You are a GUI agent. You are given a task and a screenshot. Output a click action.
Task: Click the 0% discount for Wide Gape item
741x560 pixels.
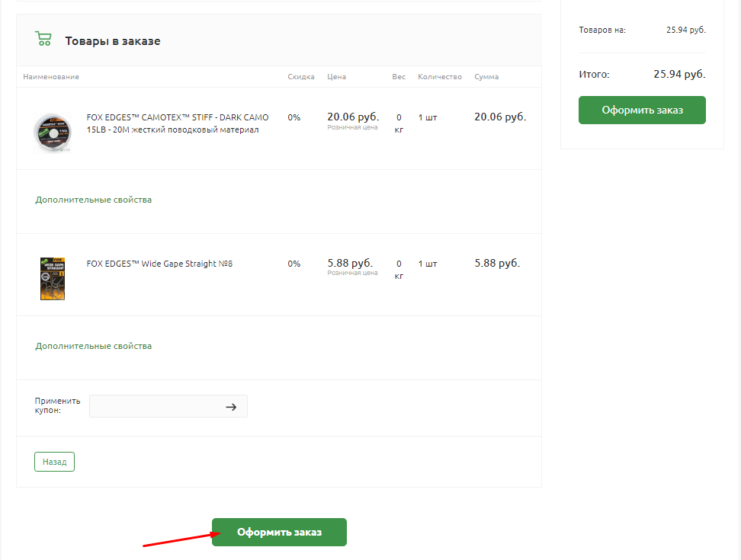[x=294, y=264]
